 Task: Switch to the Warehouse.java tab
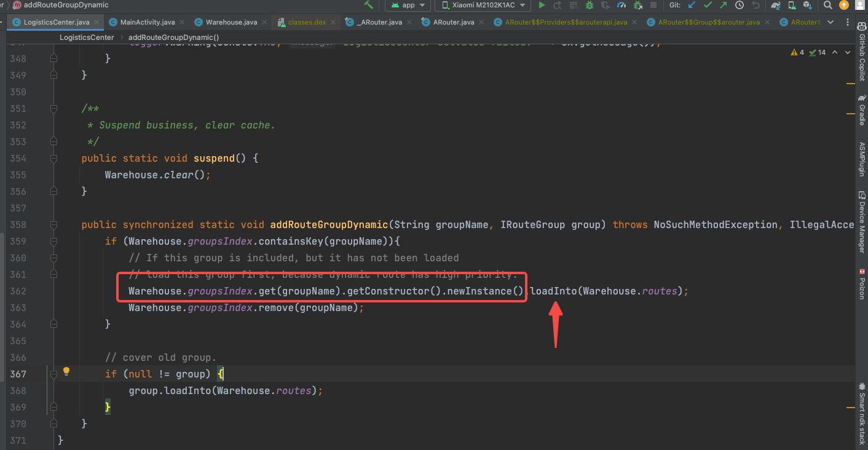point(231,22)
